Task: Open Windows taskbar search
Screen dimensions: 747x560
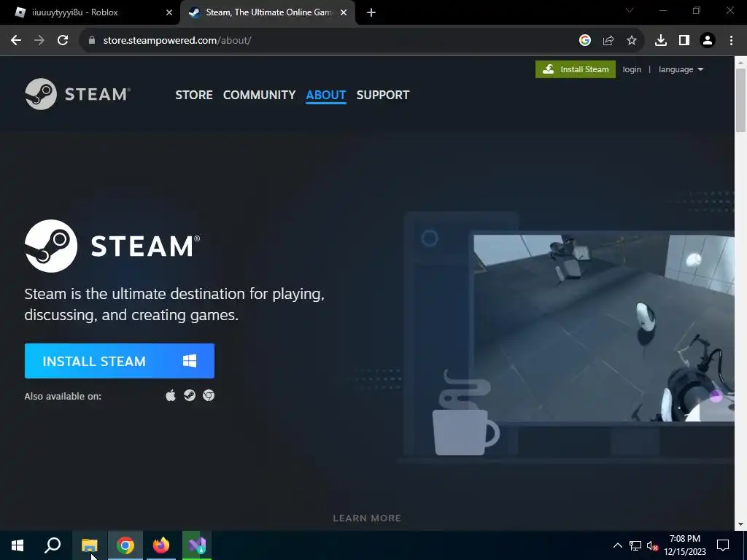Action: [x=53, y=545]
